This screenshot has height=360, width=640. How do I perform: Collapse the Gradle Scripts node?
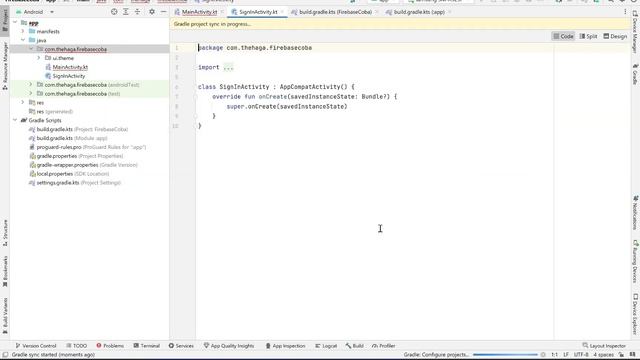(15, 120)
